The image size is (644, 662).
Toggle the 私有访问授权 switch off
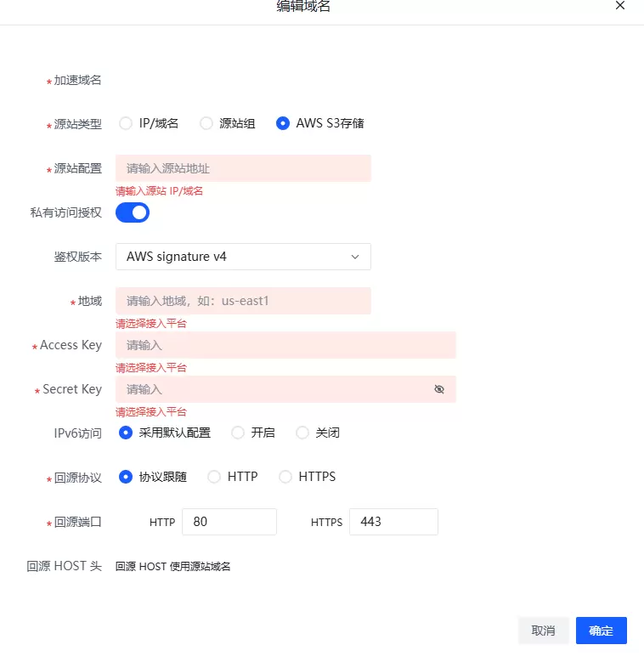(133, 212)
